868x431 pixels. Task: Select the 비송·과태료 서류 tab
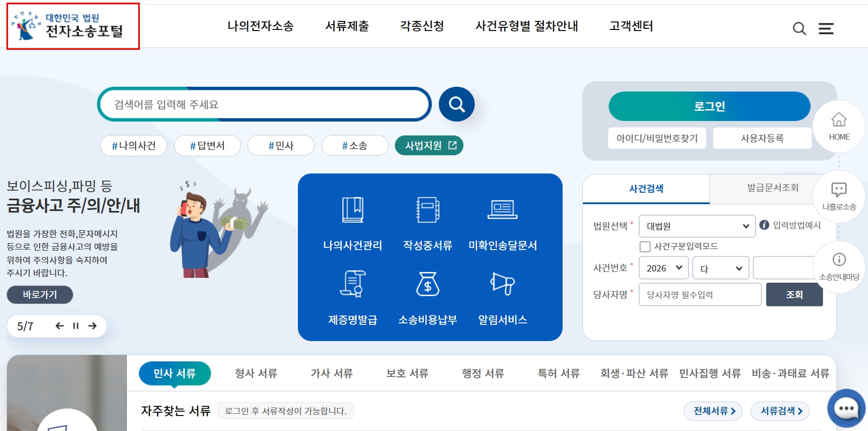click(790, 373)
